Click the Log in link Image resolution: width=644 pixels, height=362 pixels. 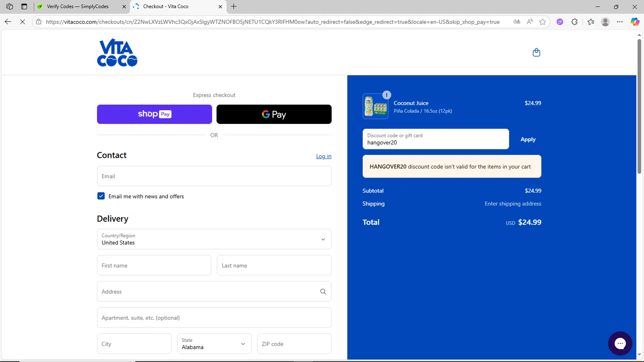[x=324, y=156]
